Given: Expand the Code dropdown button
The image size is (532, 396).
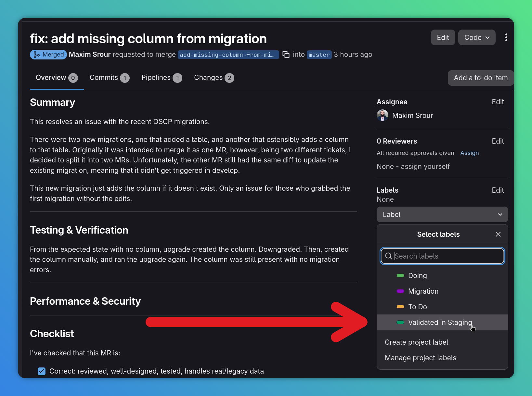Looking at the screenshot, I should click(476, 38).
